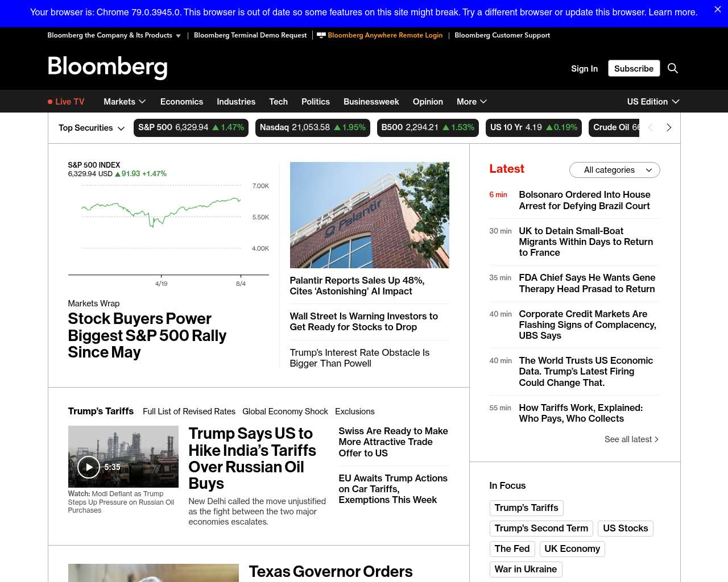728x582 pixels.
Task: Read UK to Detain Small-Boat Migrants
Action: pyautogui.click(x=586, y=242)
